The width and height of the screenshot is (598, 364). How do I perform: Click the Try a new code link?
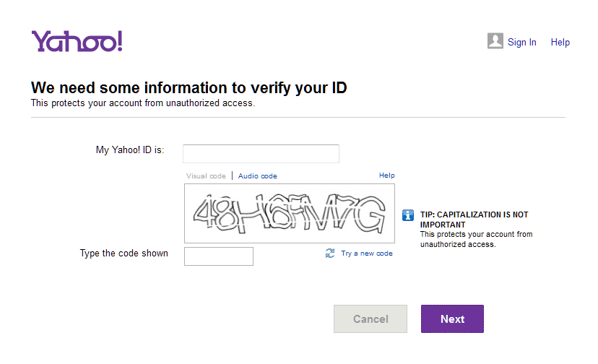(x=367, y=253)
